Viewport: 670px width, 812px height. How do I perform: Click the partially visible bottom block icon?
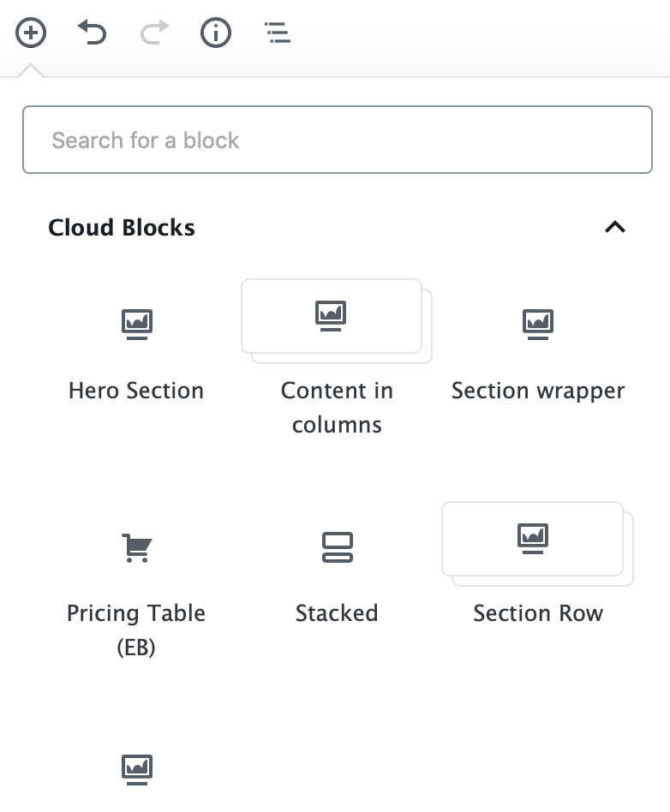tap(137, 769)
